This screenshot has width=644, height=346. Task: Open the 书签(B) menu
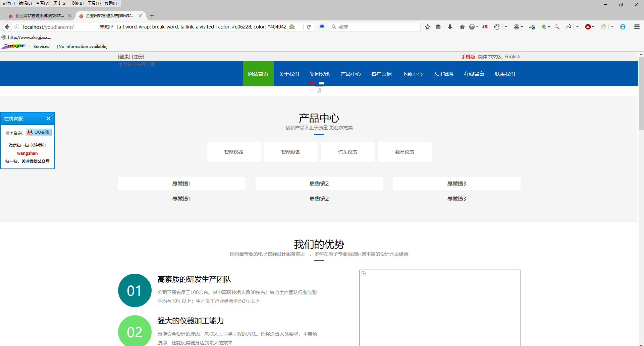(x=77, y=3)
